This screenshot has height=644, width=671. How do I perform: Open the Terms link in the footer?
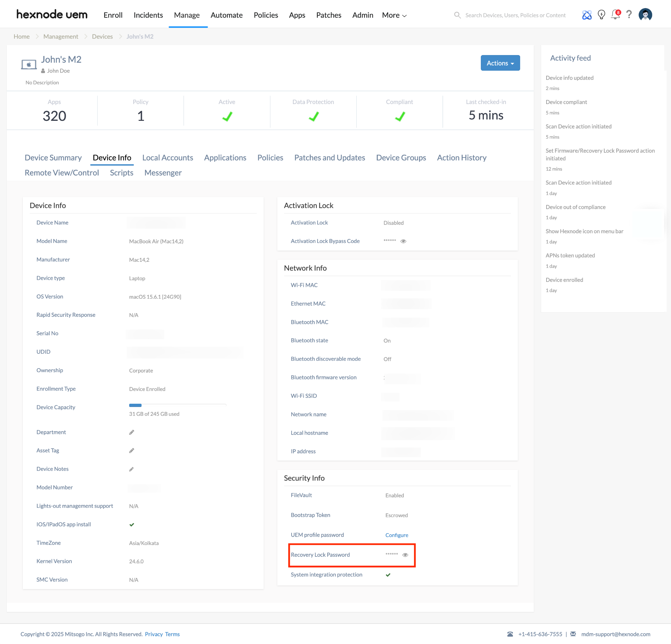(x=172, y=634)
